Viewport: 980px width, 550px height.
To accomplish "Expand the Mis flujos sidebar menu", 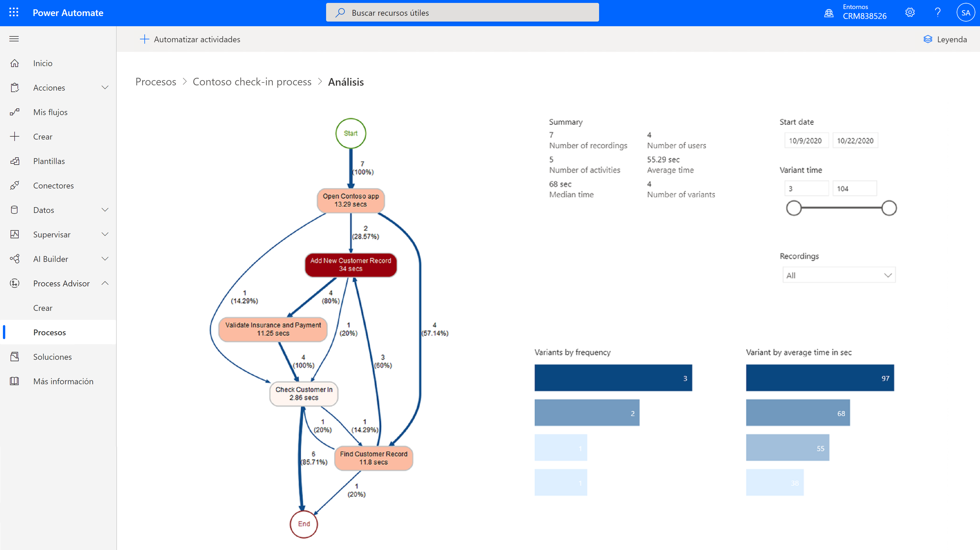I will click(x=50, y=112).
